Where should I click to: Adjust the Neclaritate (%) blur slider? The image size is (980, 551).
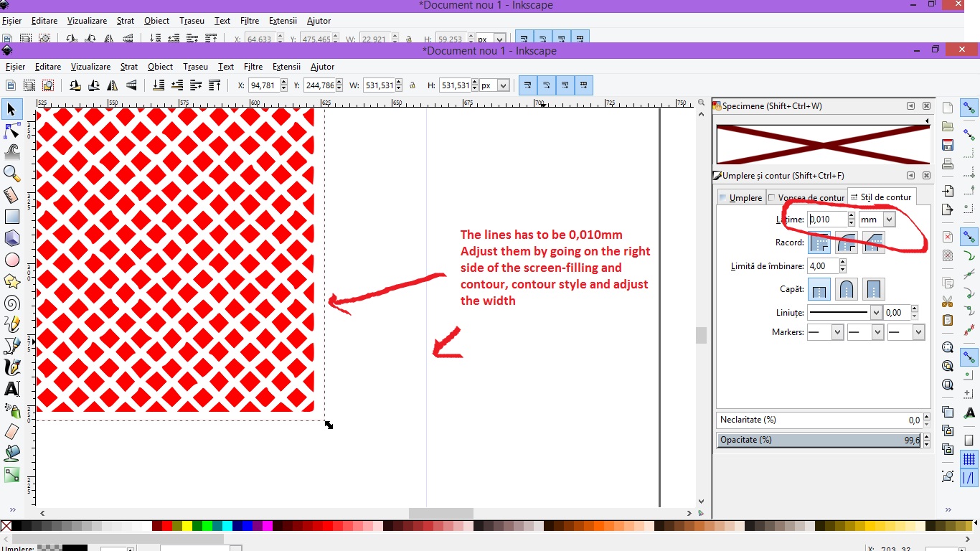click(819, 420)
